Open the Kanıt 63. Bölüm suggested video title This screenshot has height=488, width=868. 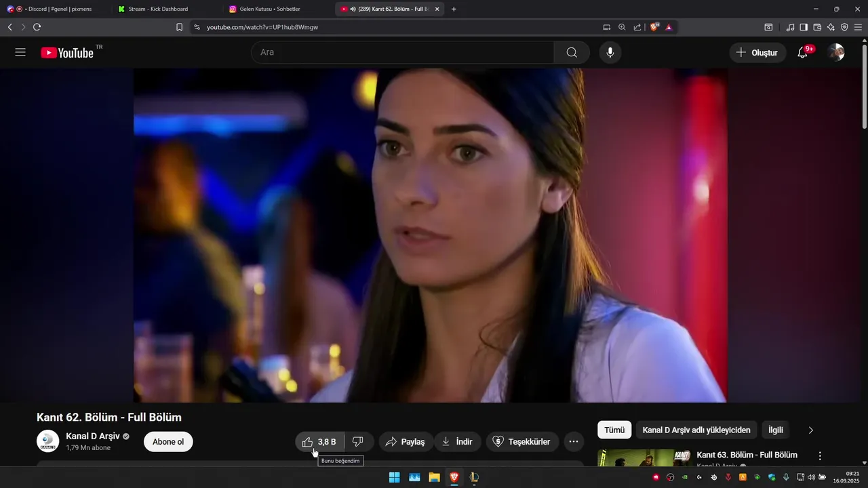(x=747, y=455)
